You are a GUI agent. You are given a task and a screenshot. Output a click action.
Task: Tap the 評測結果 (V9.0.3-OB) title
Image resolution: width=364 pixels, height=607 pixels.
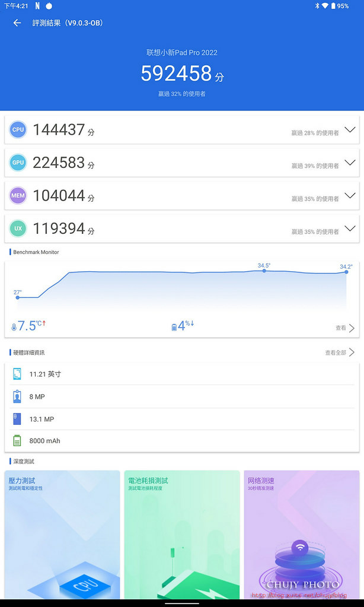click(68, 23)
